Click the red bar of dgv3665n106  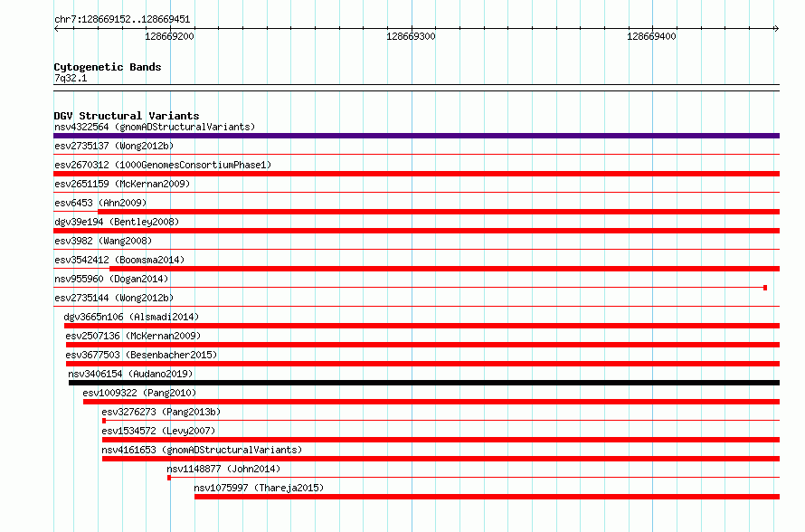point(422,326)
